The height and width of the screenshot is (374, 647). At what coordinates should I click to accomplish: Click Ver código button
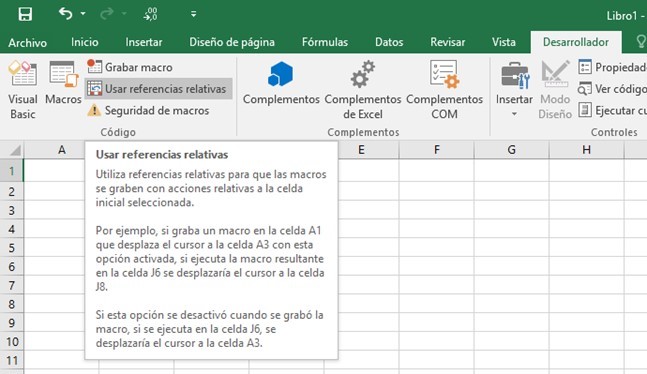pos(612,89)
